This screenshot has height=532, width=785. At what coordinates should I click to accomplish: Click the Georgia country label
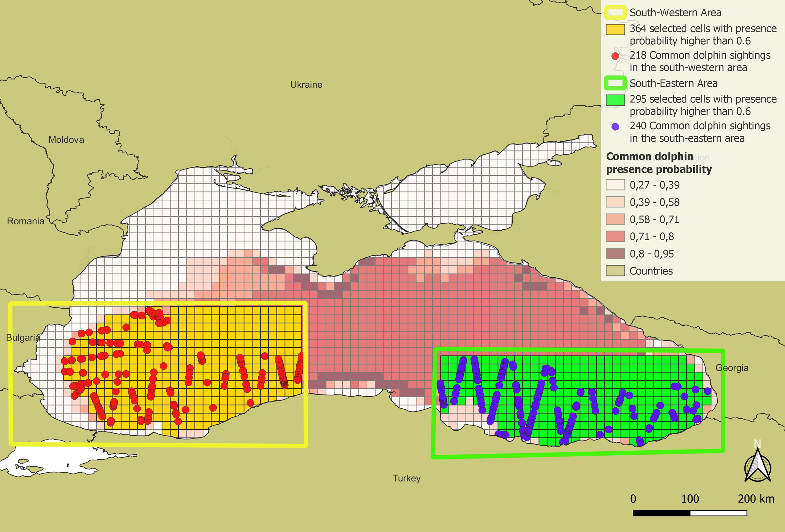point(732,367)
